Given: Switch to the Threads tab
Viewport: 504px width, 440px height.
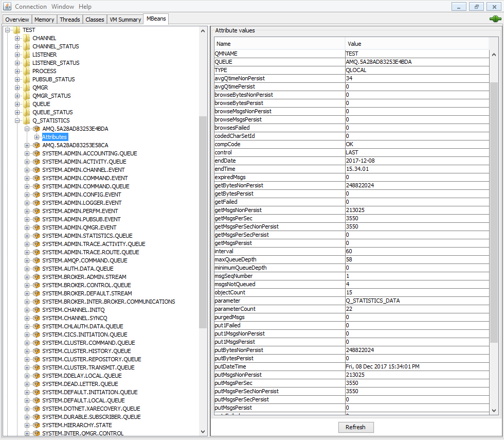Looking at the screenshot, I should [69, 20].
